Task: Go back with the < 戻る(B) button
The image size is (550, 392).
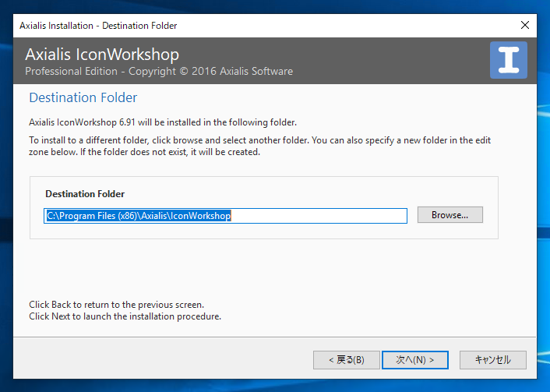Action: (346, 360)
